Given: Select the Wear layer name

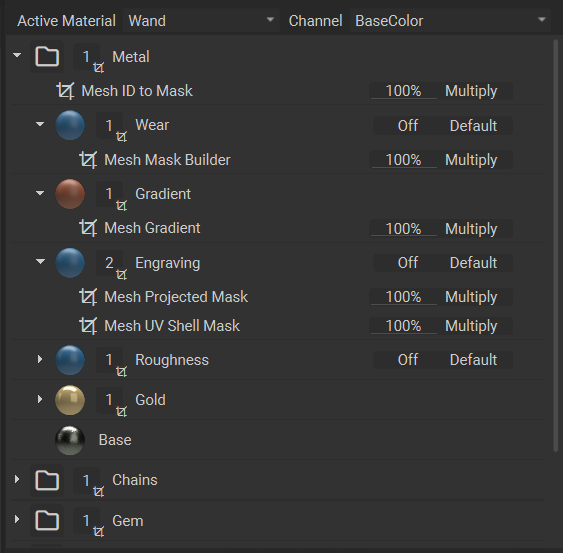Looking at the screenshot, I should 152,125.
